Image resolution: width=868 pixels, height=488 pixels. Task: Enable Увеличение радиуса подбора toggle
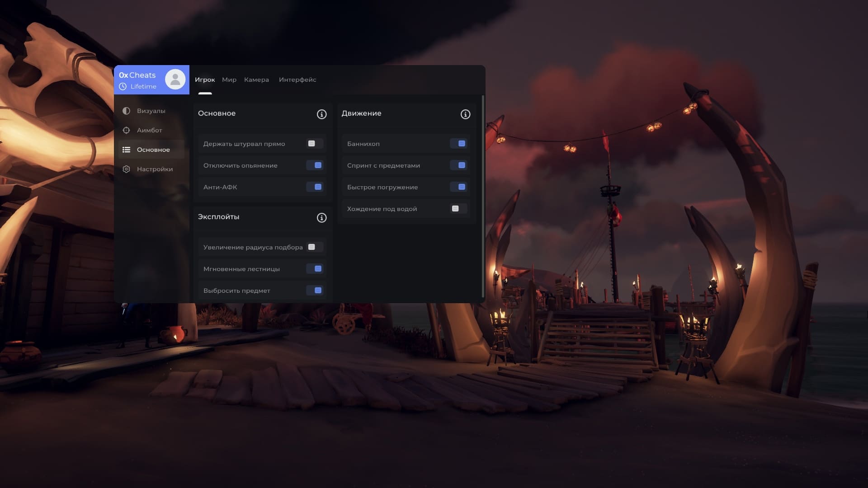point(315,247)
